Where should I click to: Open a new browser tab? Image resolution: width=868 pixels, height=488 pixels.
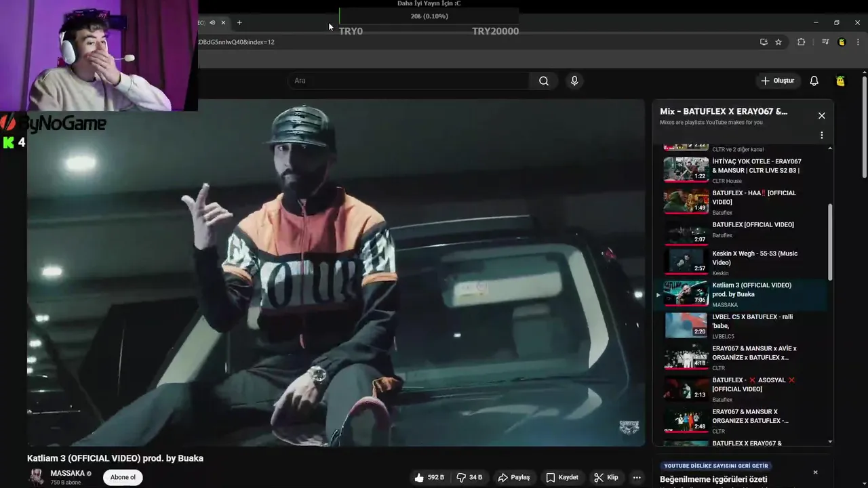point(239,22)
